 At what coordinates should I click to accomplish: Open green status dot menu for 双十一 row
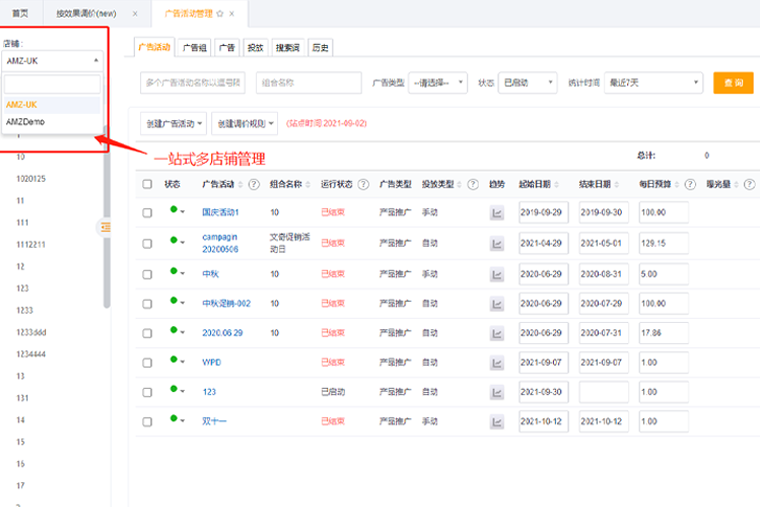(x=177, y=421)
